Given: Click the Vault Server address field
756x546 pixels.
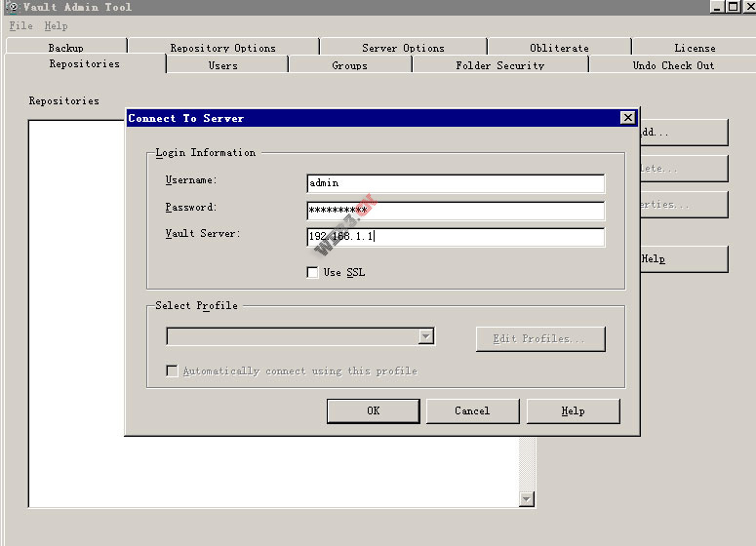Looking at the screenshot, I should pos(456,237).
